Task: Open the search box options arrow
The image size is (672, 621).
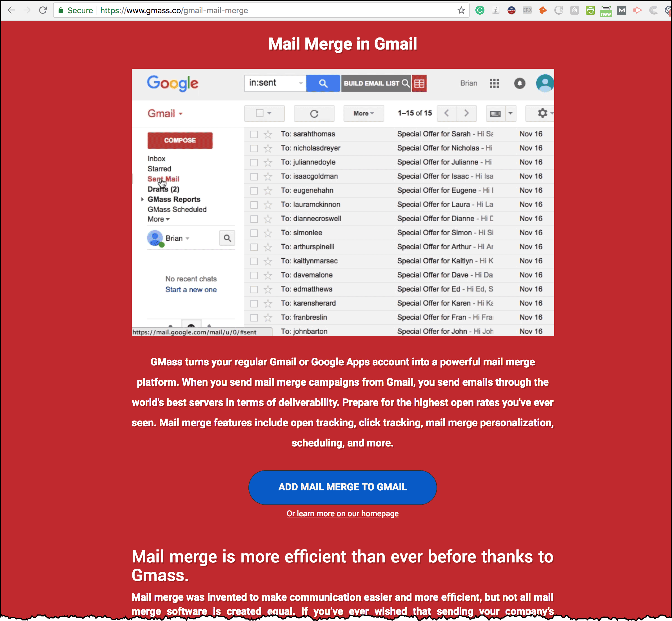Action: 301,83
